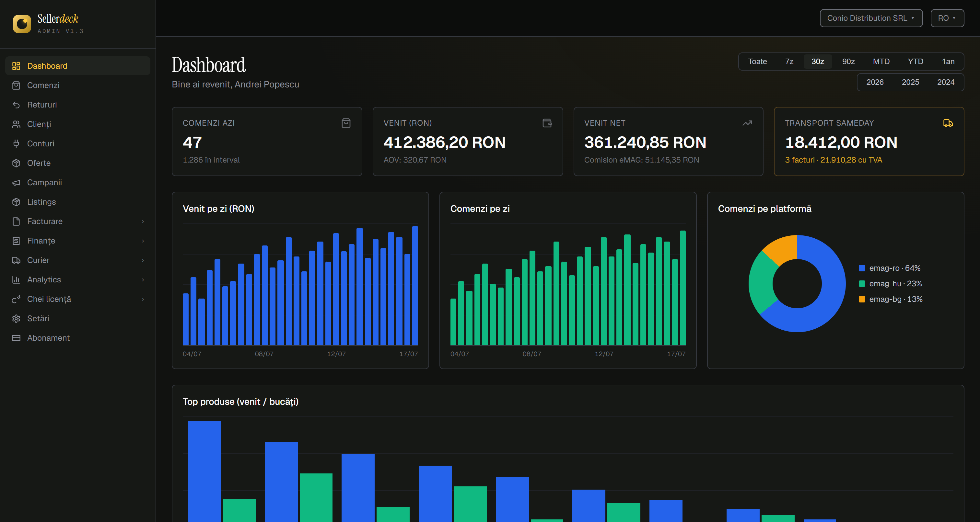
Task: Navigate to Clienți page
Action: coord(77,124)
